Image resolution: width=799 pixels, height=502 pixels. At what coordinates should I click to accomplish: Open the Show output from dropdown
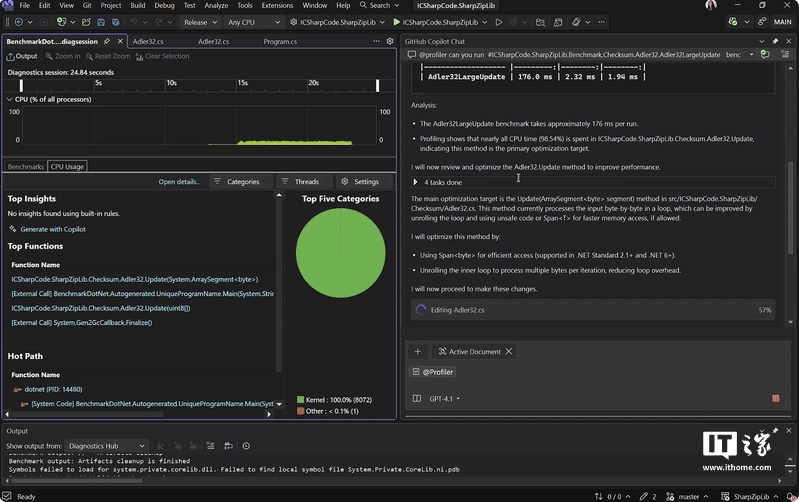(x=107, y=446)
